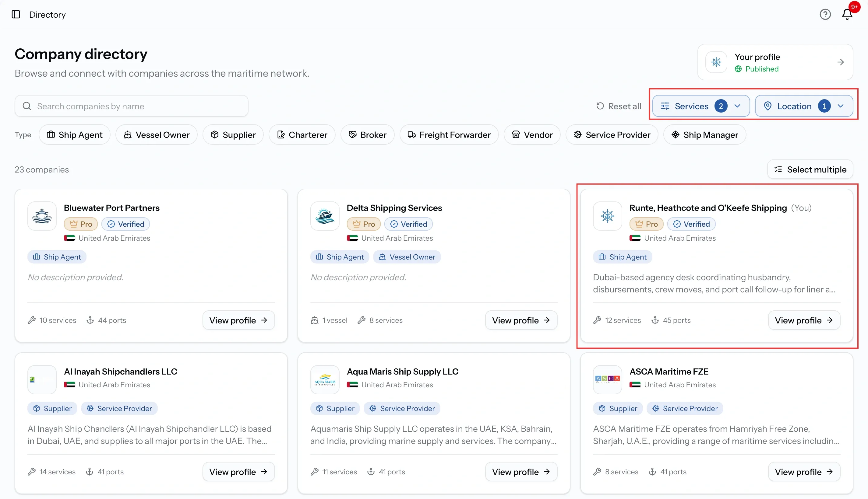Toggle the sidebar panel icon

[x=16, y=14]
